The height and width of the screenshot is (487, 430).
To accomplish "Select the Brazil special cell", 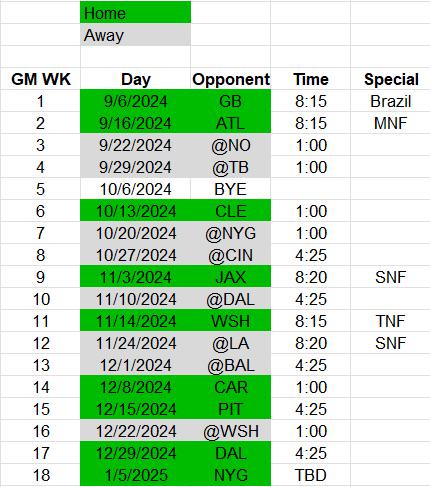I will click(391, 101).
